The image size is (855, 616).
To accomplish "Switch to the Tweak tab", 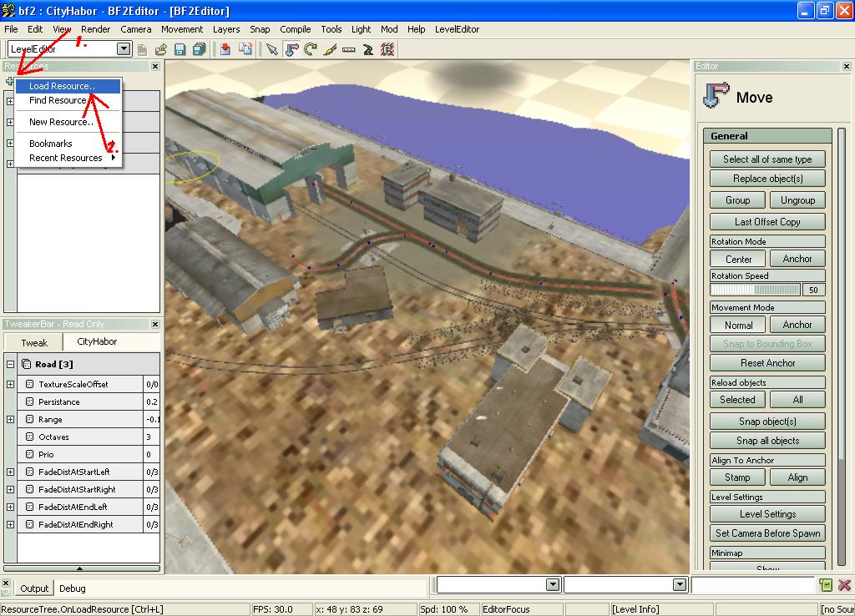I will [x=33, y=343].
